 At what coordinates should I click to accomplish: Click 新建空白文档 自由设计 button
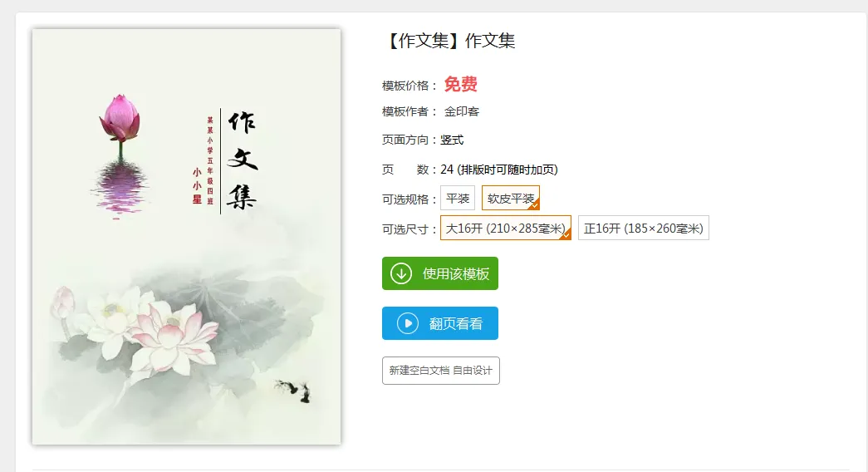tap(440, 371)
